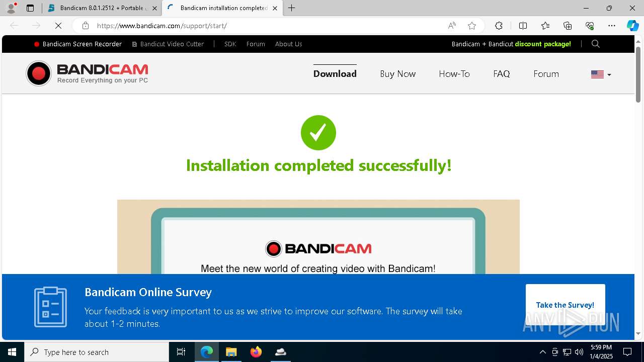644x362 pixels.
Task: Click the Bandicam logo
Action: [x=87, y=73]
